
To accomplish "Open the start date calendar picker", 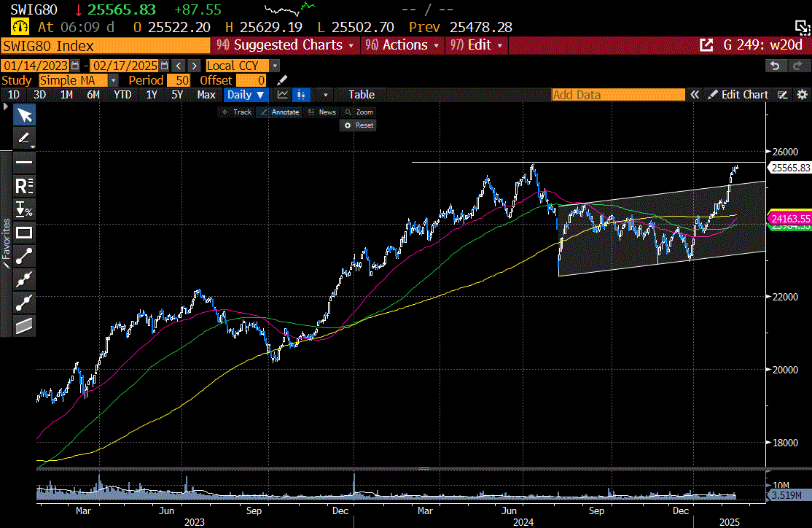I will (x=76, y=66).
